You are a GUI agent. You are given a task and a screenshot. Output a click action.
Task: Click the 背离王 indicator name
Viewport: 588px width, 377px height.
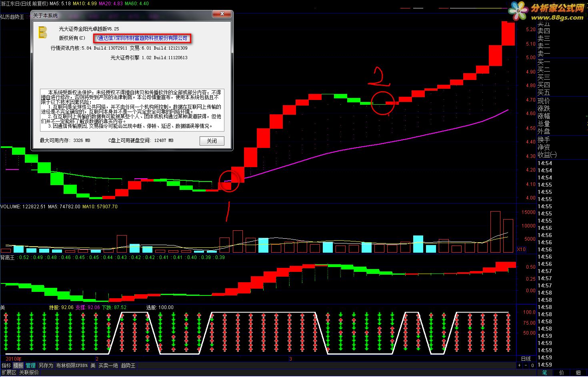[x=8, y=257]
